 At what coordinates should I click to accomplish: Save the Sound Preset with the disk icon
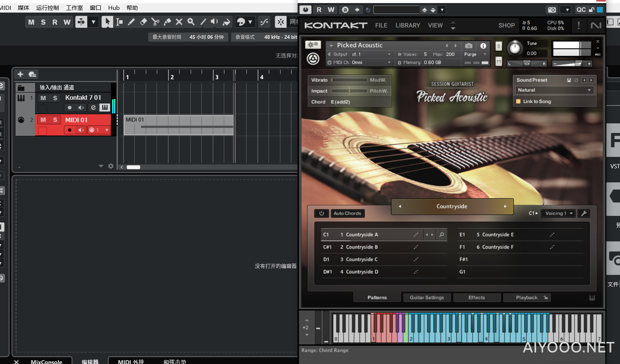pyautogui.click(x=569, y=80)
